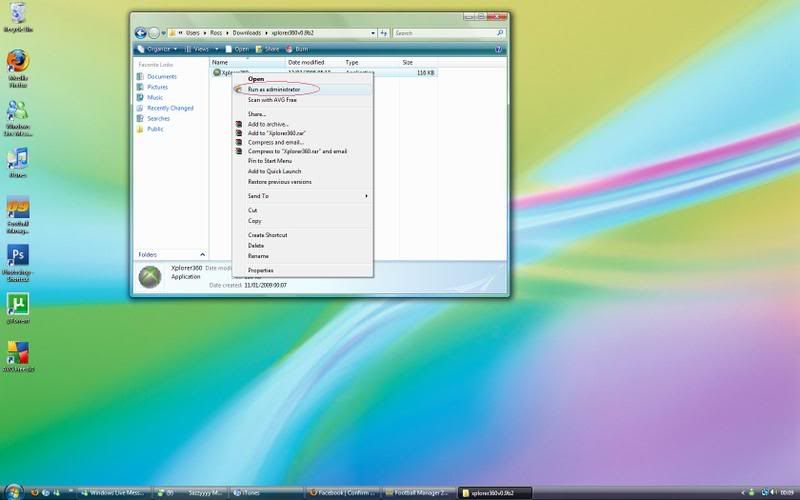The image size is (800, 500).
Task: Choose Compress and email...
Action: [x=303, y=142]
